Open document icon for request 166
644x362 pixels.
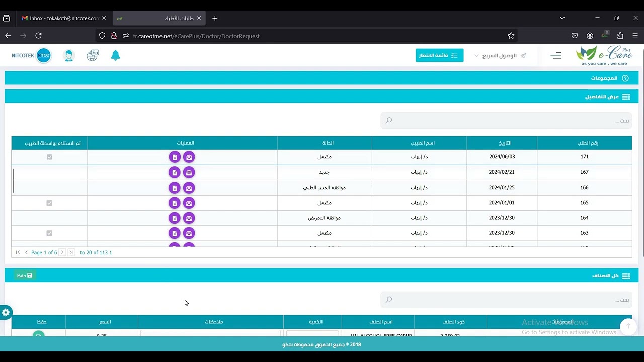(x=174, y=188)
